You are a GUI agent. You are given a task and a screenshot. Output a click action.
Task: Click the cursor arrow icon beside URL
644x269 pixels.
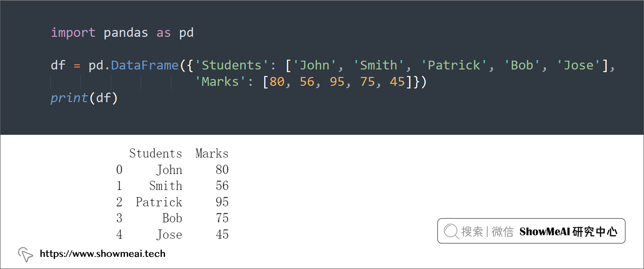pyautogui.click(x=25, y=254)
